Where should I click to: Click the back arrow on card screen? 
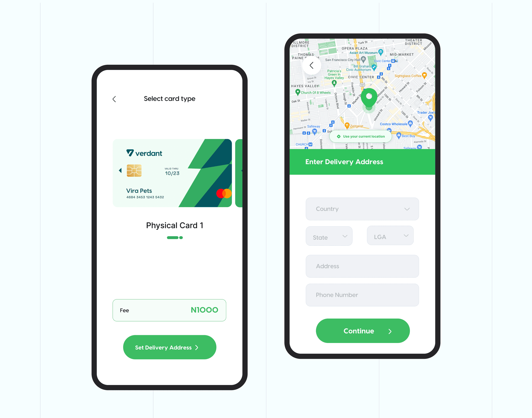click(115, 99)
